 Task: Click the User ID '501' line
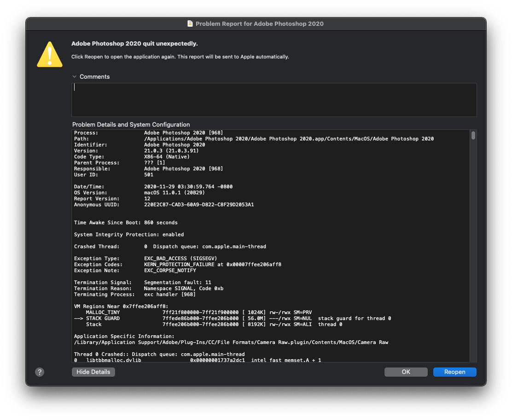pos(114,175)
